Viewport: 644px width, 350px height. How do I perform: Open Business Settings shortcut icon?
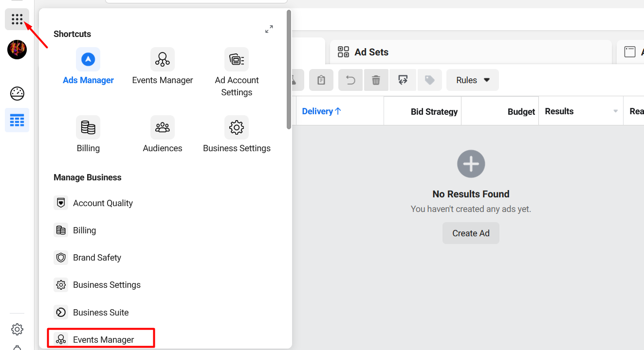coord(237,127)
